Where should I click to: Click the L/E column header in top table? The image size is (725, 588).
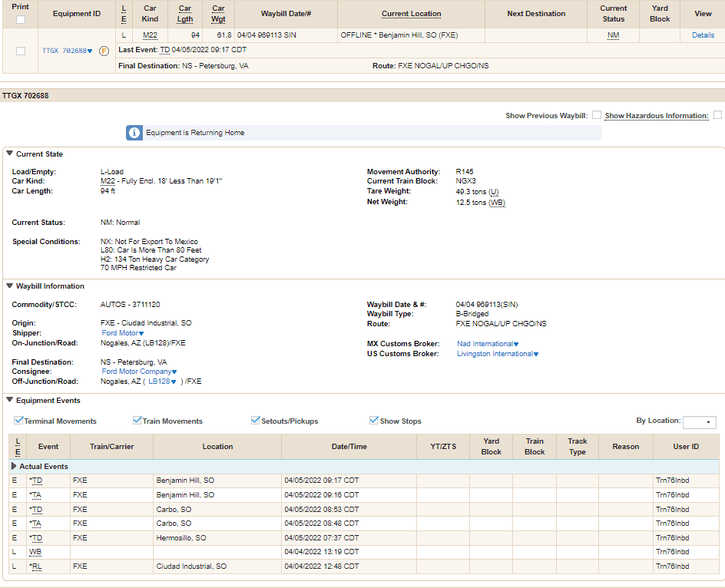(x=124, y=14)
